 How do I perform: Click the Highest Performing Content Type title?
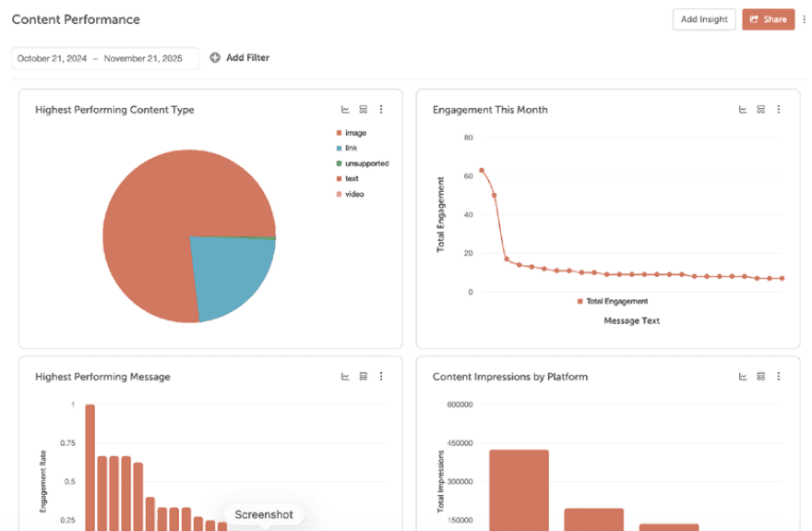[x=114, y=110]
